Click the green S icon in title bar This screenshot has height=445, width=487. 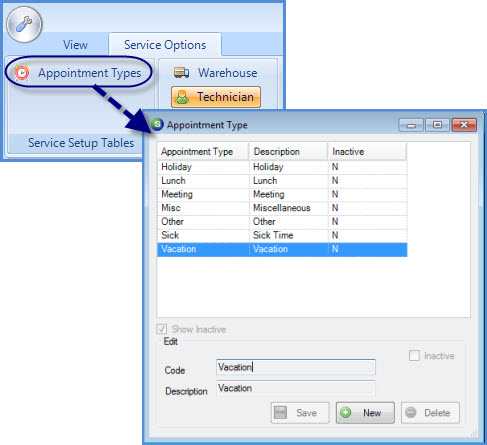pyautogui.click(x=157, y=125)
